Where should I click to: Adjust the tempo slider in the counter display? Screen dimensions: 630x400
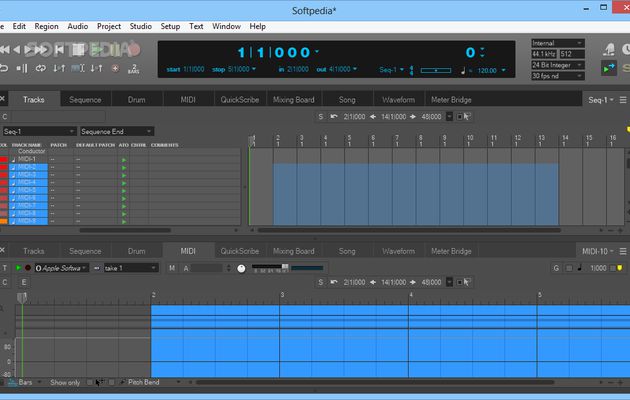click(x=436, y=70)
